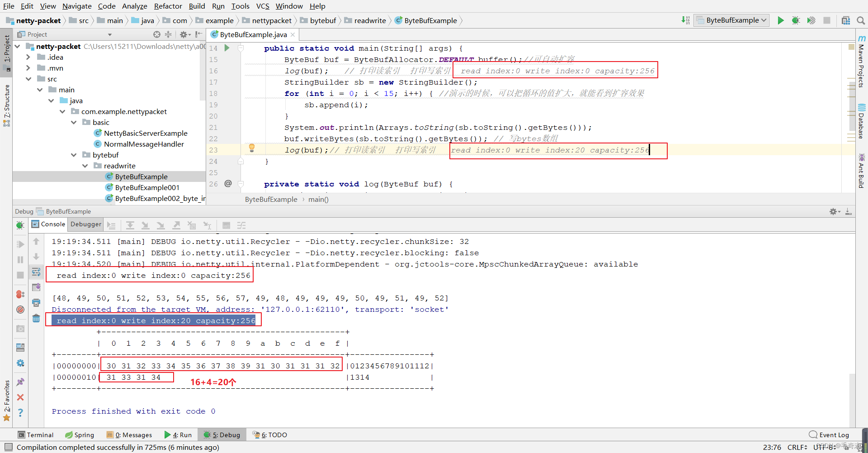Collapse the readwrite package
868x453 pixels.
[x=85, y=166]
